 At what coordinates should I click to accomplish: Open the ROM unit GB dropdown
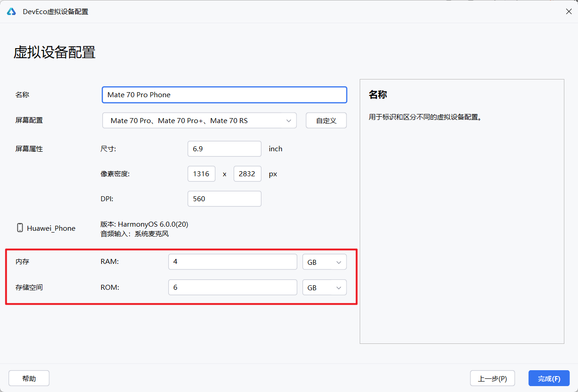point(324,288)
